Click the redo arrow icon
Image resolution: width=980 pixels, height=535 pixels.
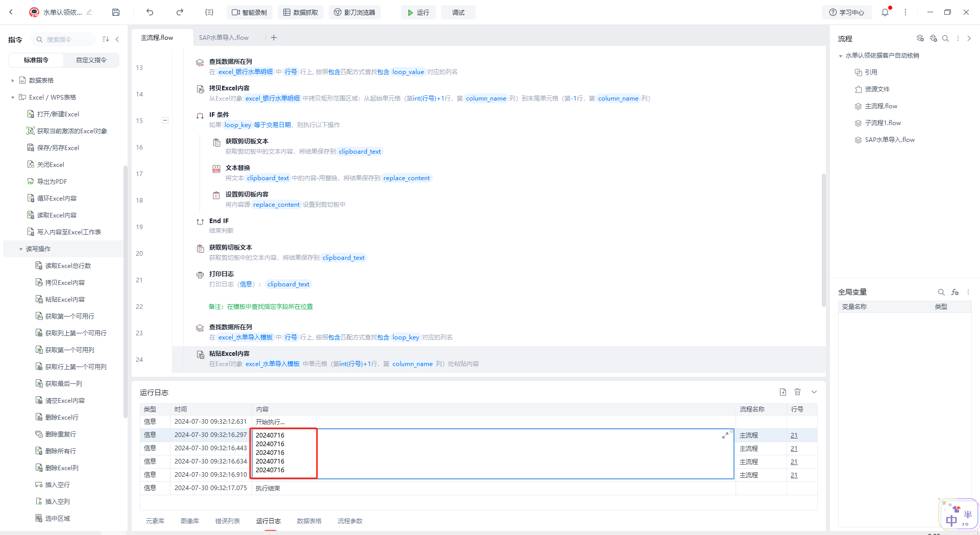pyautogui.click(x=180, y=12)
